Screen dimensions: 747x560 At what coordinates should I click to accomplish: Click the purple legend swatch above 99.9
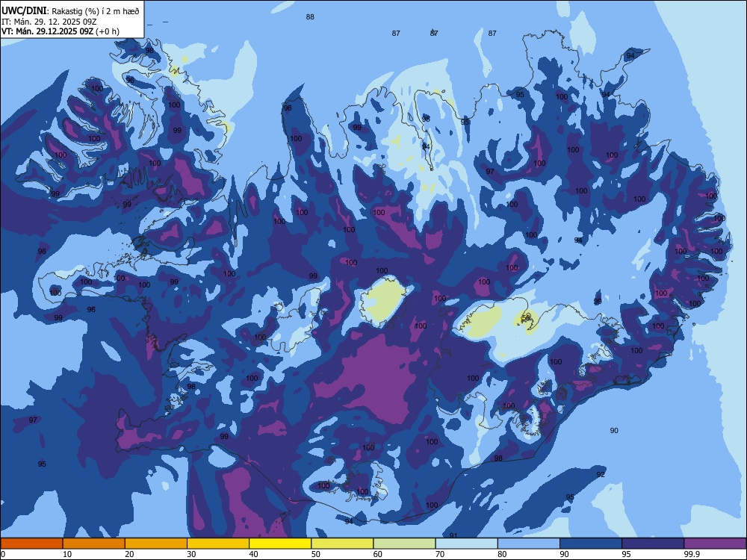[x=715, y=544]
